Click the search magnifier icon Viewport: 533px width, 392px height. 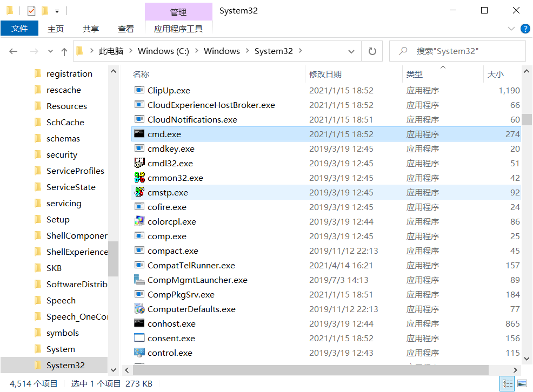coord(403,51)
